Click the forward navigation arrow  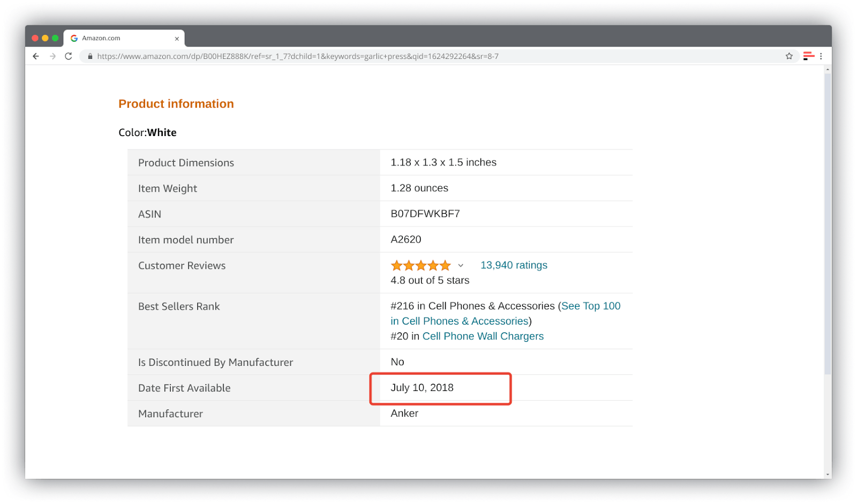(x=52, y=56)
